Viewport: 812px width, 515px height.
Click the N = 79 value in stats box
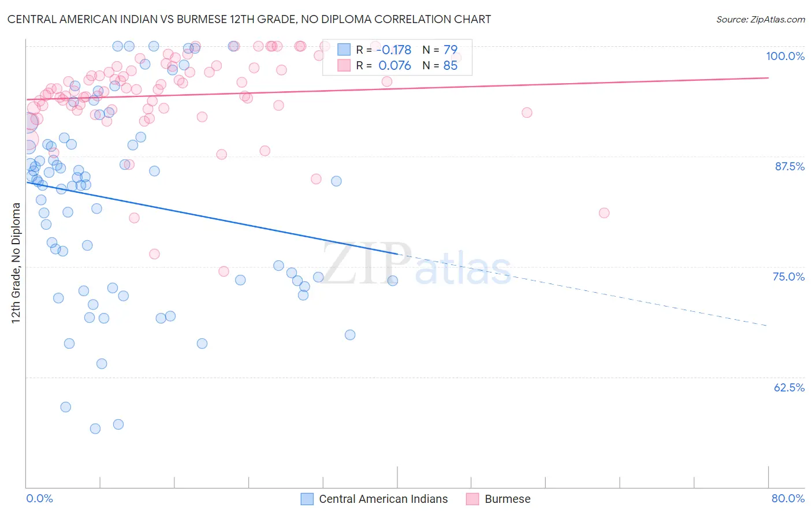click(440, 50)
